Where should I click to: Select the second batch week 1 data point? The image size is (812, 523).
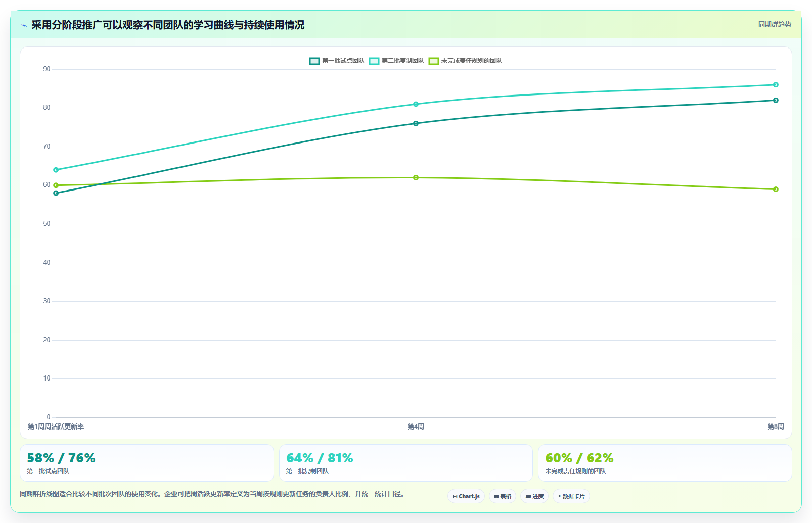56,170
